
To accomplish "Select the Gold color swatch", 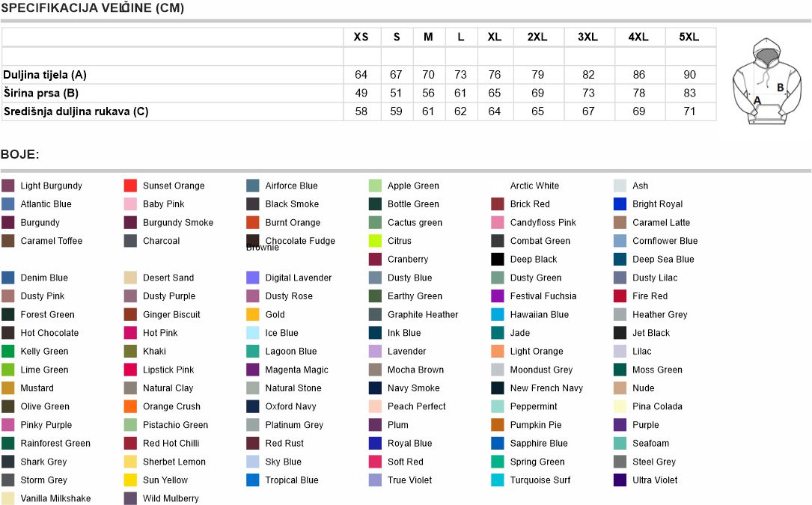I will click(253, 315).
